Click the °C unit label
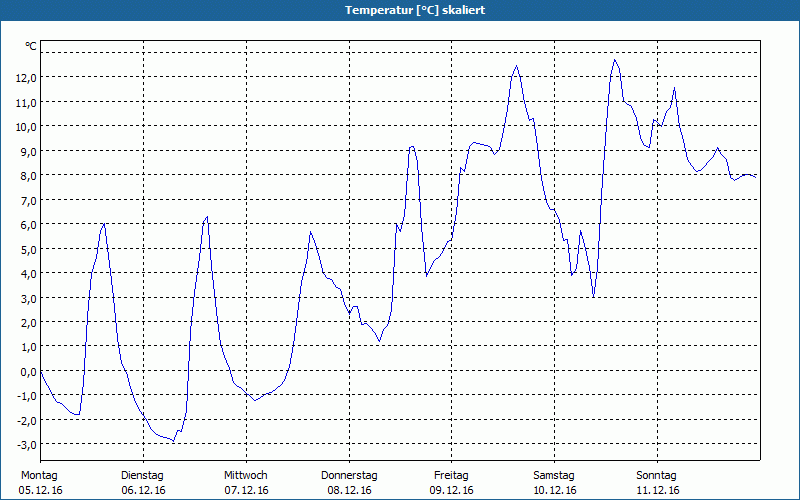800x500 pixels. coord(31,46)
